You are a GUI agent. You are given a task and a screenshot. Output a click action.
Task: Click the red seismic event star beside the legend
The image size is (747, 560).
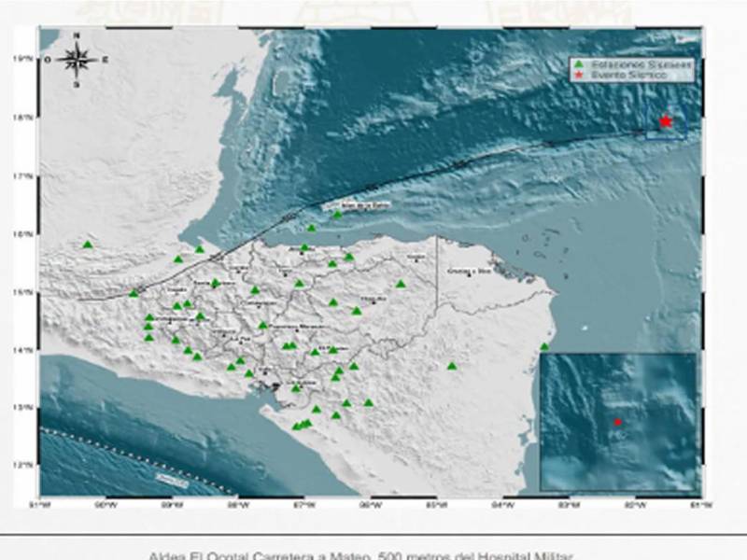[666, 121]
